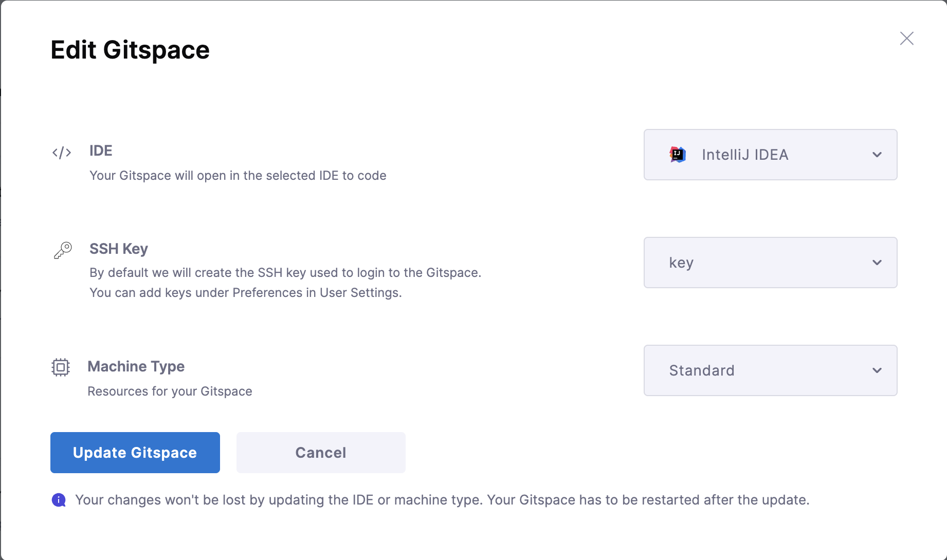This screenshot has width=947, height=560.
Task: Open the SSH key dropdown
Action: [770, 263]
